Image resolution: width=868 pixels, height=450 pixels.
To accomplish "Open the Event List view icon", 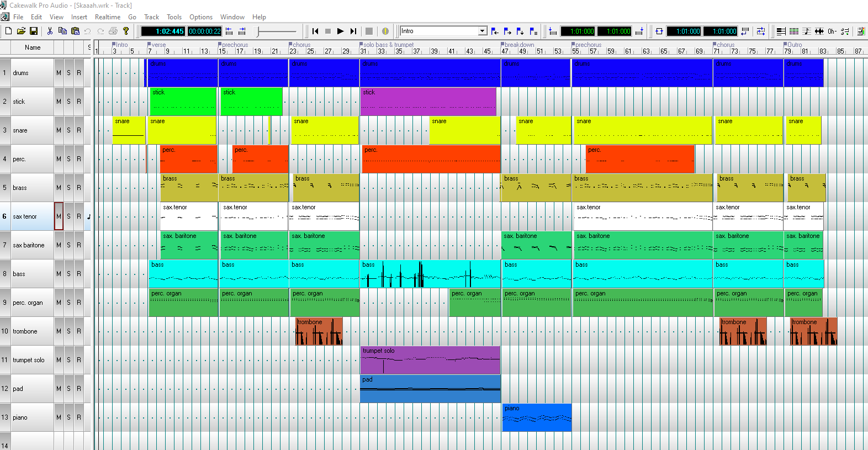I will tap(794, 31).
